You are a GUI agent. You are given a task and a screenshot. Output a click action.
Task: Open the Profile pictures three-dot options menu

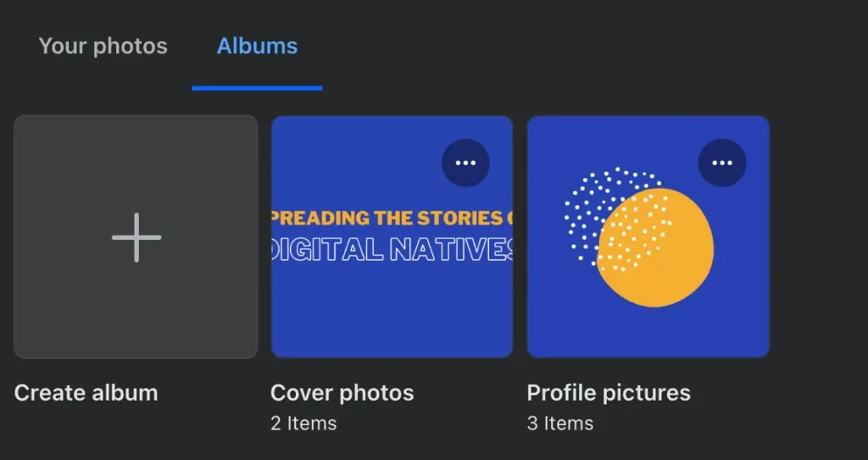point(722,163)
